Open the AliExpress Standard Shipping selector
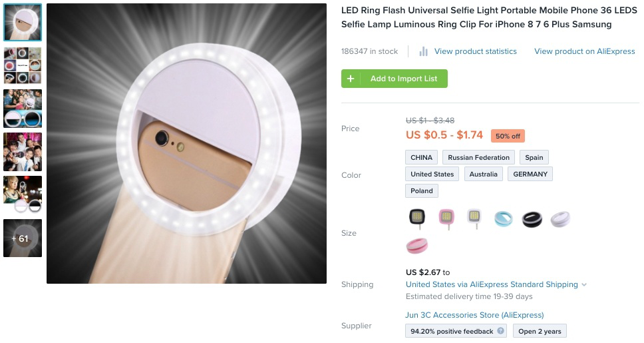The width and height of the screenshot is (644, 343). (x=492, y=284)
